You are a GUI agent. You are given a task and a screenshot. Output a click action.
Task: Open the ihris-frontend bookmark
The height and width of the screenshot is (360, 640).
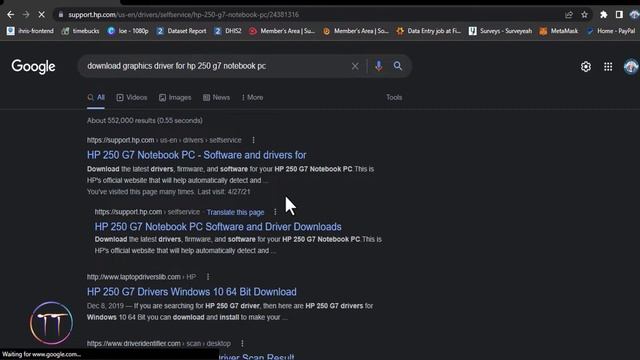click(30, 31)
